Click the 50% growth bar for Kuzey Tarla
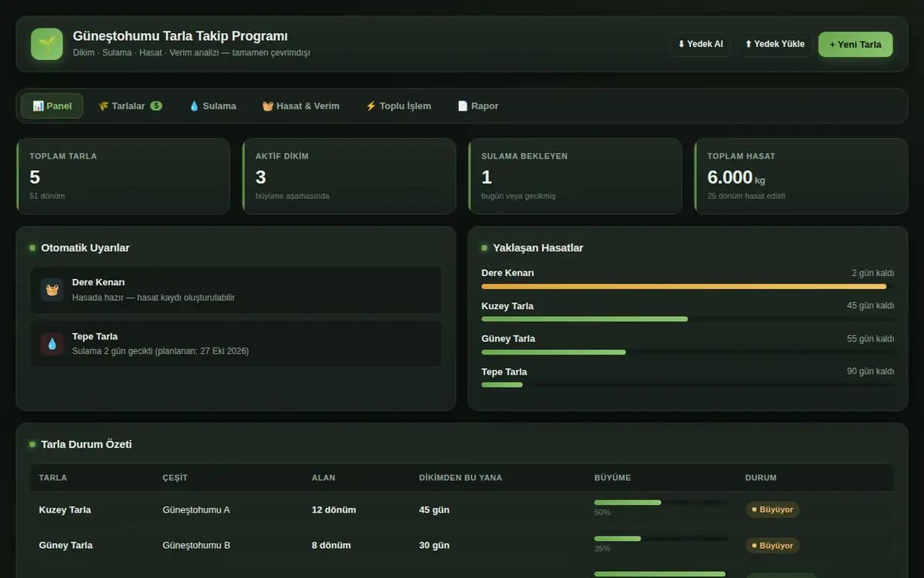This screenshot has width=924, height=578. (x=661, y=502)
